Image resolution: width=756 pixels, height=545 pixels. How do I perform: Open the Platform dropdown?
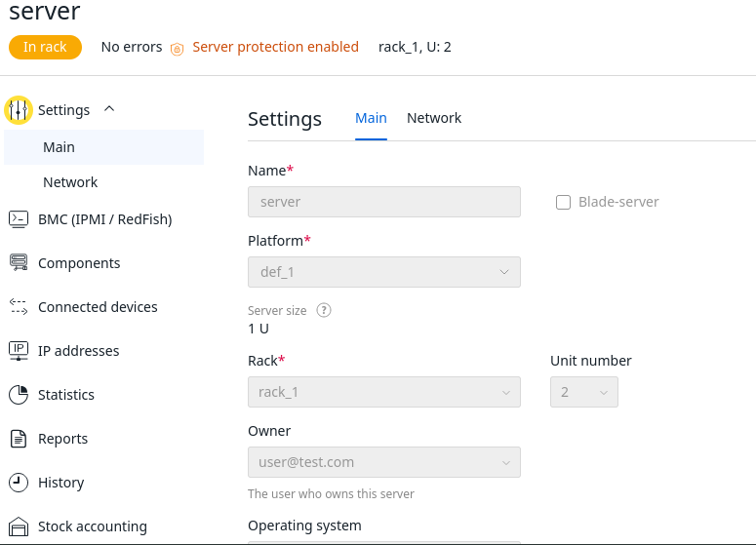point(383,272)
